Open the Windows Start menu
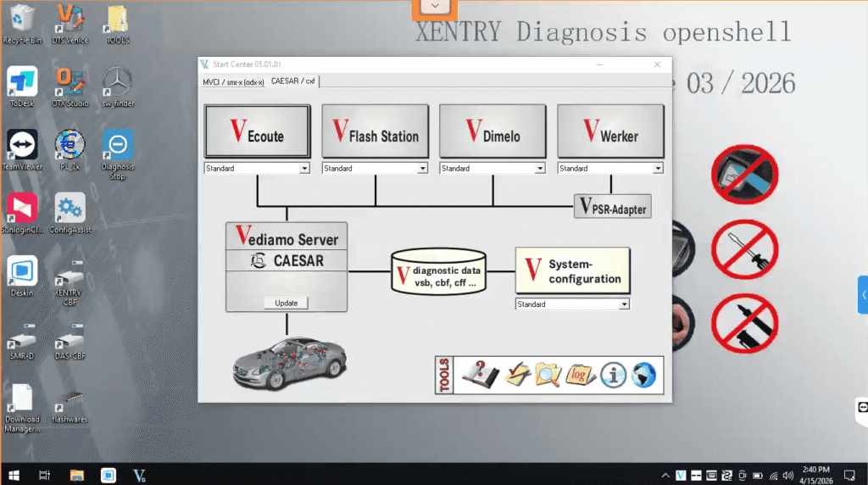This screenshot has width=868, height=485. point(13,474)
